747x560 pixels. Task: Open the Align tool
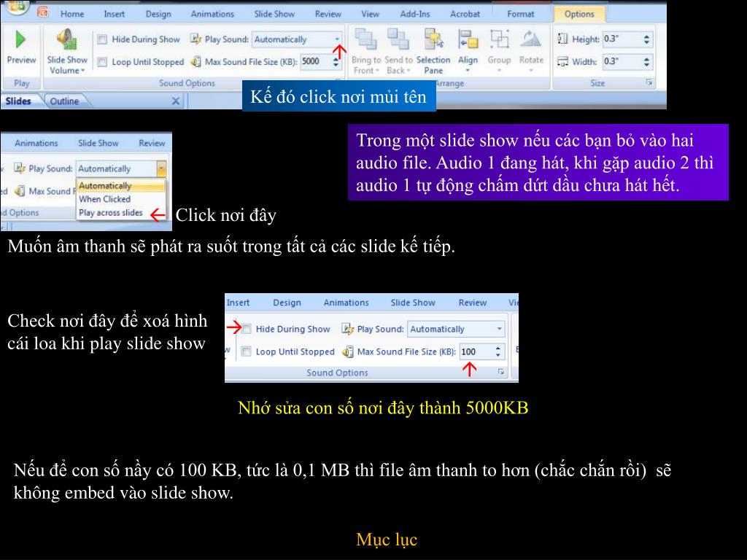point(468,39)
